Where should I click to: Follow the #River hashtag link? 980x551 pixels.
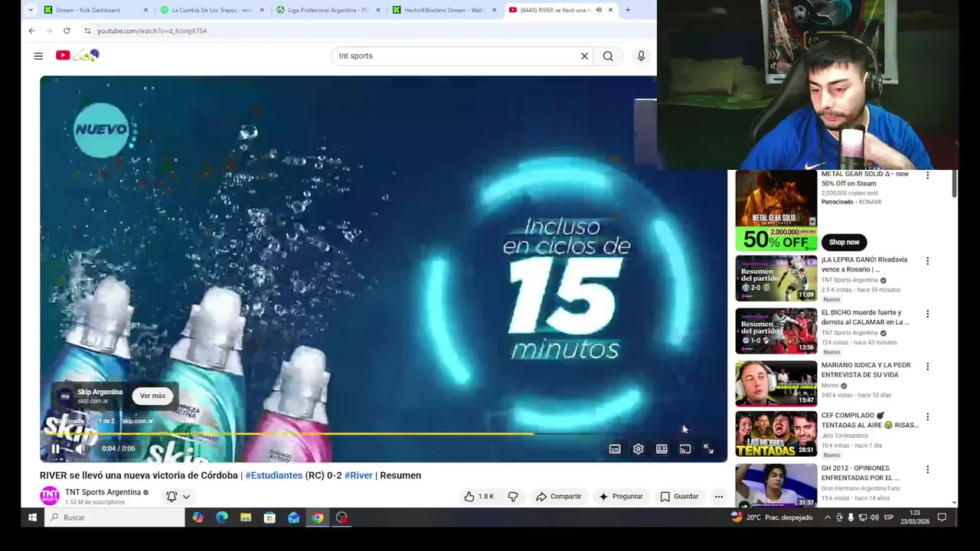click(358, 475)
